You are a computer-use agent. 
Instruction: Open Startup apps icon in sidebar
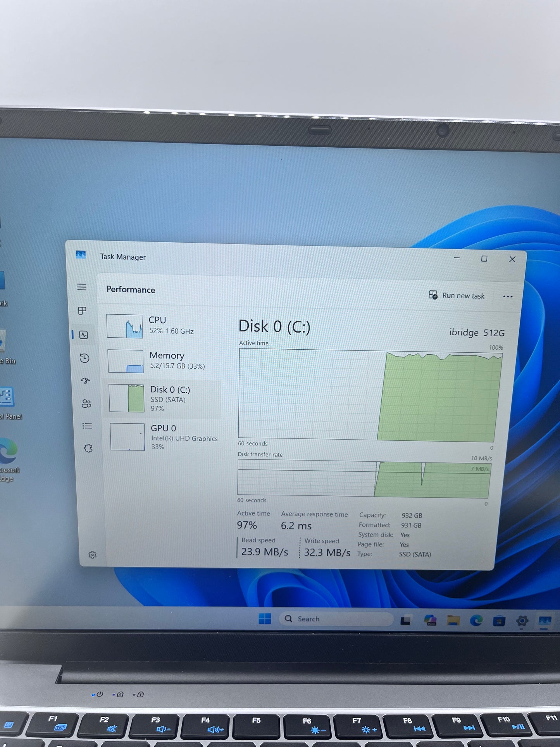click(86, 381)
